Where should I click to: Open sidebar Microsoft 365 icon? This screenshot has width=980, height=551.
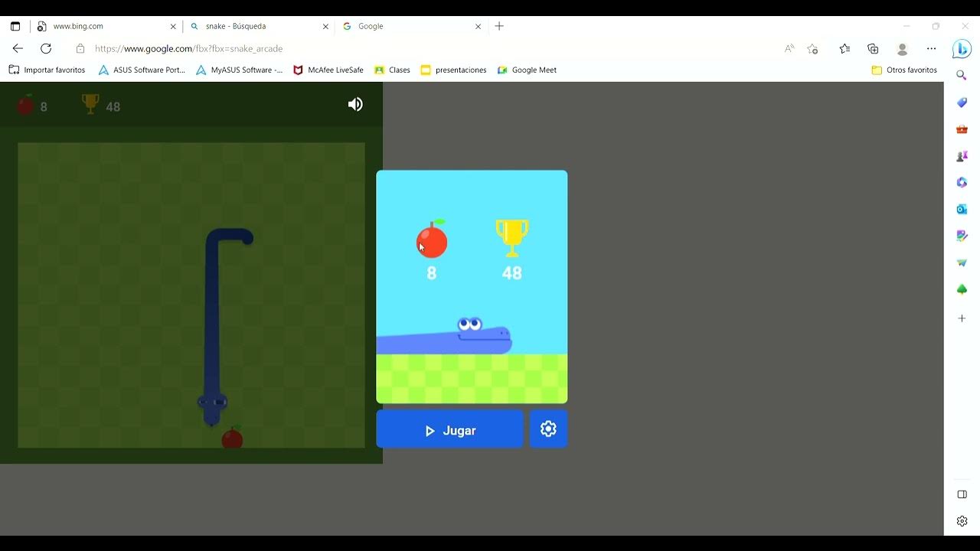point(962,183)
